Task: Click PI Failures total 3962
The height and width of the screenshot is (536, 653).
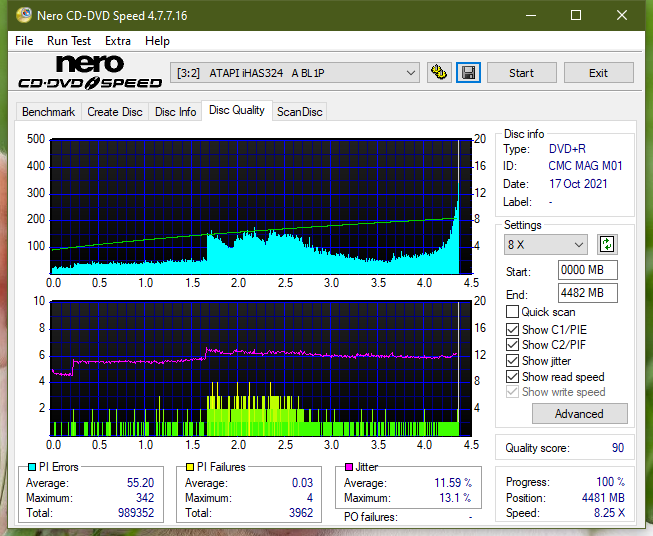Action: [301, 513]
